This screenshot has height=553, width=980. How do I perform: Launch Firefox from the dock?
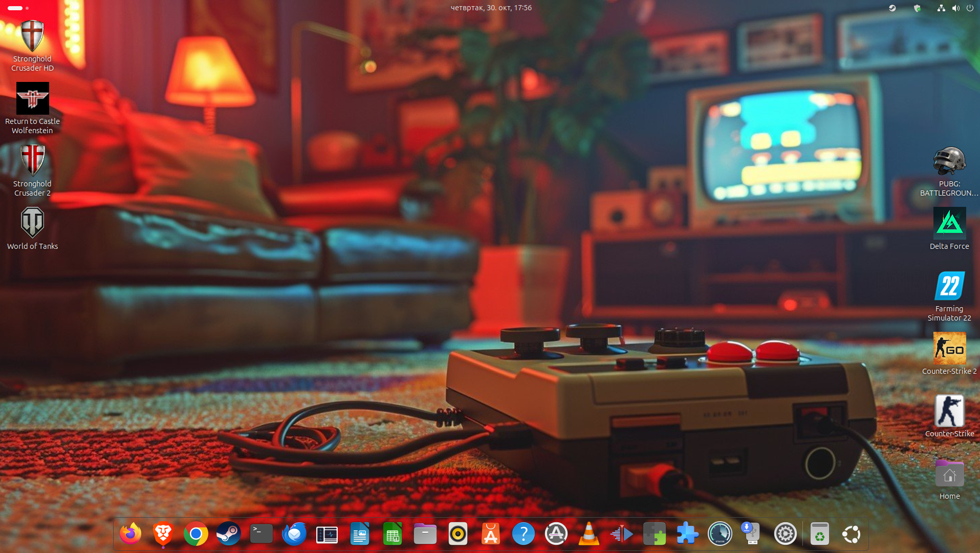[130, 534]
